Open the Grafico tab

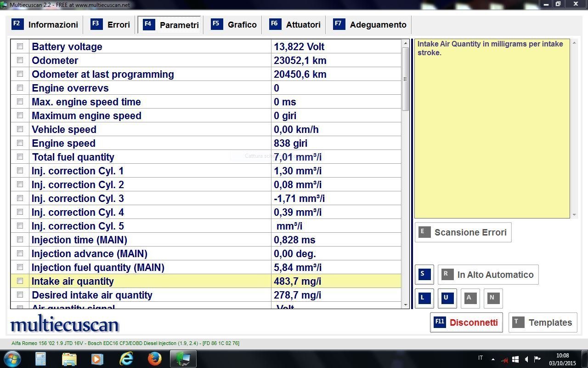(234, 24)
